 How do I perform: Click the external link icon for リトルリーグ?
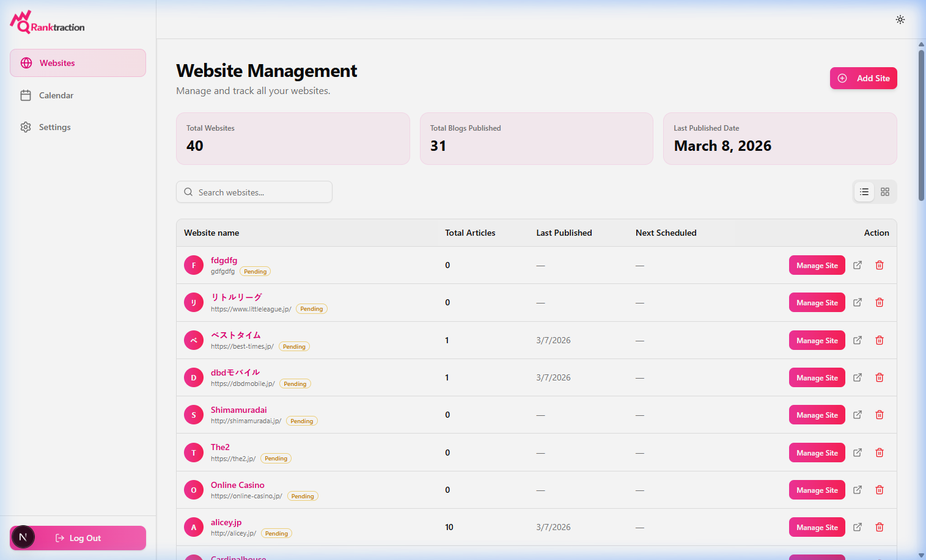(857, 302)
